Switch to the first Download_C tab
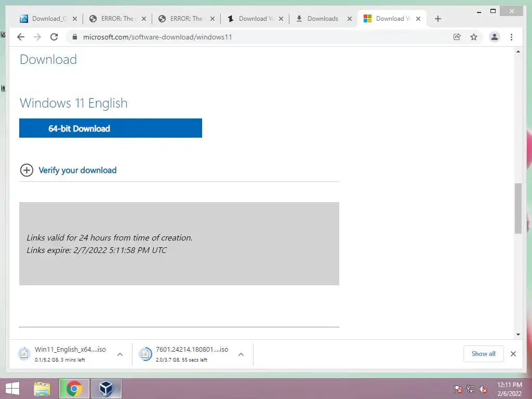Viewport: 532px width, 399px height. pyautogui.click(x=48, y=19)
